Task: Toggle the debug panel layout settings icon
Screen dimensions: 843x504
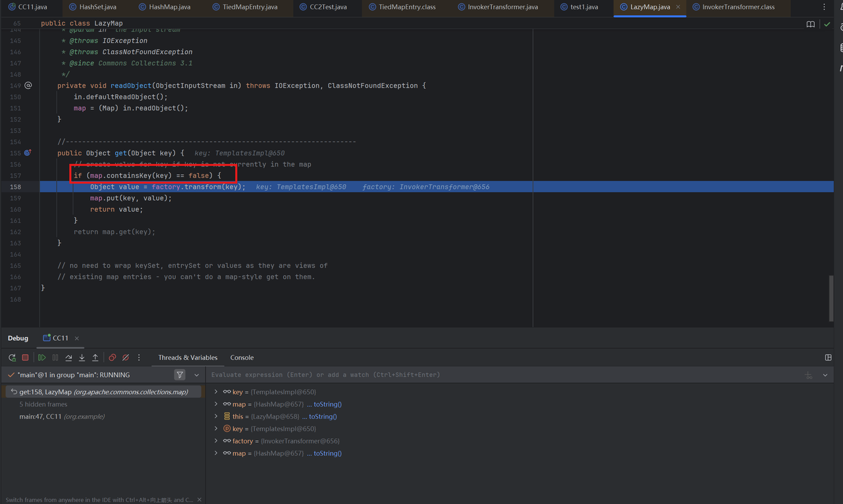Action: pos(828,358)
